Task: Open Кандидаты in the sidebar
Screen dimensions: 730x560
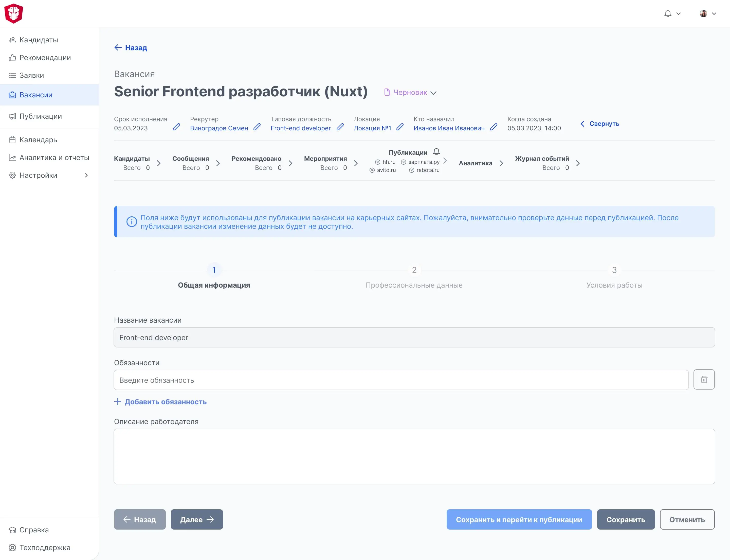Action: (x=39, y=40)
